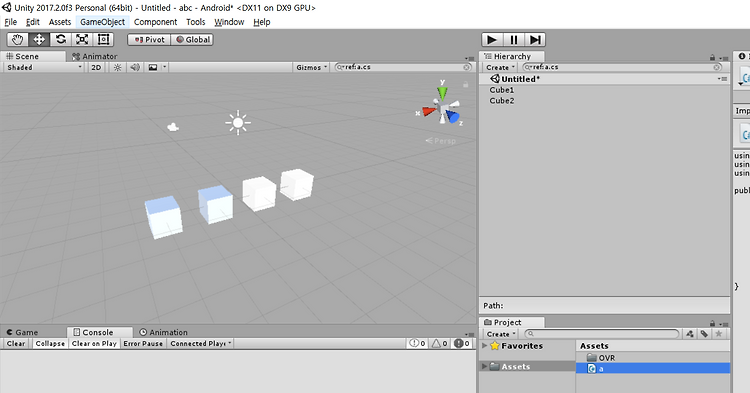
Task: Clear the Scene view search field
Action: pyautogui.click(x=467, y=67)
